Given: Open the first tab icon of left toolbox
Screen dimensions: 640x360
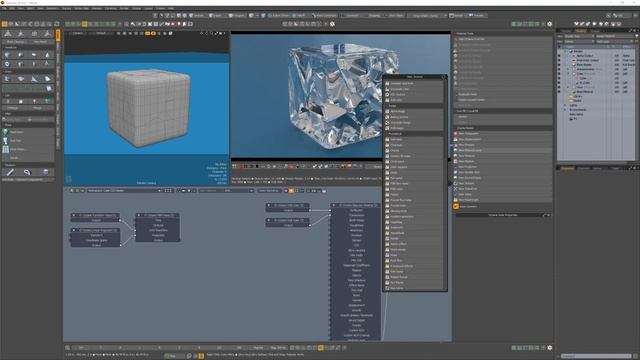Looking at the screenshot, I should click(x=8, y=34).
